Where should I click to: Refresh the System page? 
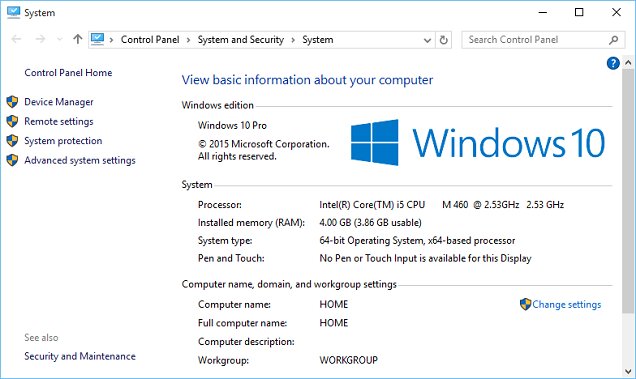click(444, 40)
